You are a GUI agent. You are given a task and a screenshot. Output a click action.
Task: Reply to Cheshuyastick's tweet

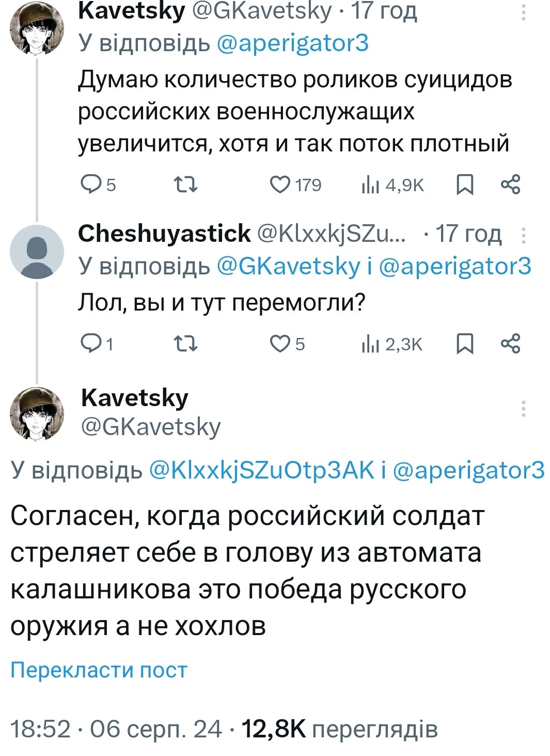pyautogui.click(x=92, y=344)
